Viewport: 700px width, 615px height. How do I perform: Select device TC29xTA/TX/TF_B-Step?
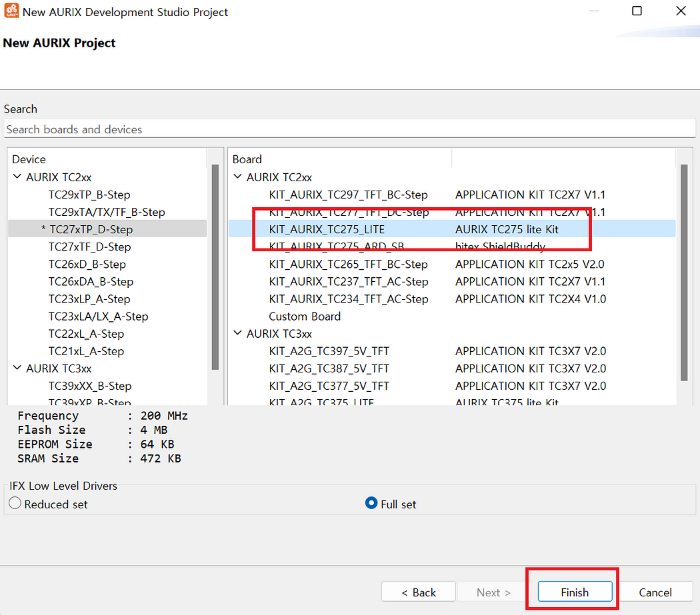pos(107,212)
